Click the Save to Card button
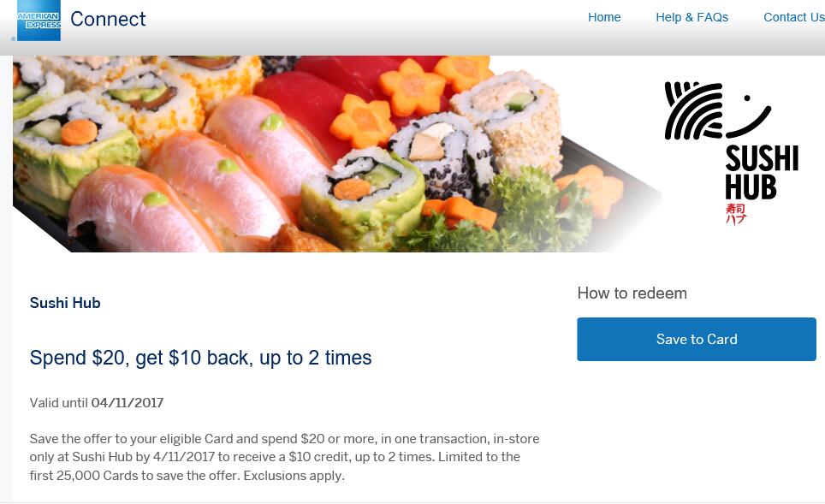Image resolution: width=825 pixels, height=504 pixels. (696, 340)
